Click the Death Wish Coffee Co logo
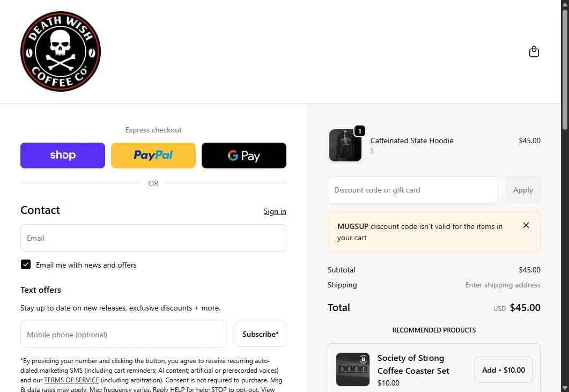This screenshot has width=569, height=392. click(x=61, y=51)
